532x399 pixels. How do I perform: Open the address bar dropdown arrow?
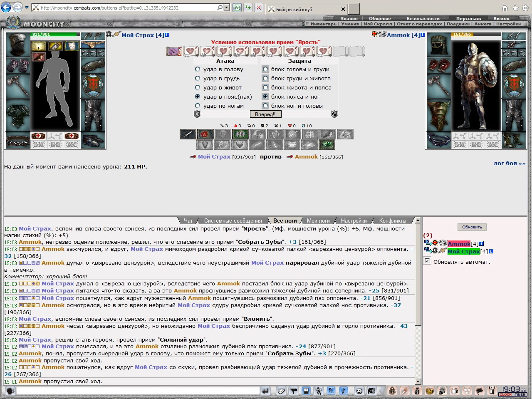click(227, 8)
